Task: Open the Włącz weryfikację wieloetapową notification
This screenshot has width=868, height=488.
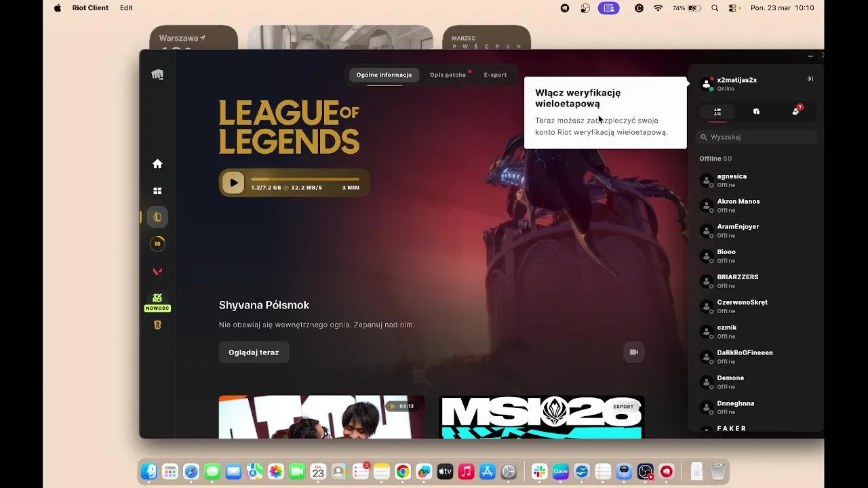Action: pyautogui.click(x=606, y=113)
